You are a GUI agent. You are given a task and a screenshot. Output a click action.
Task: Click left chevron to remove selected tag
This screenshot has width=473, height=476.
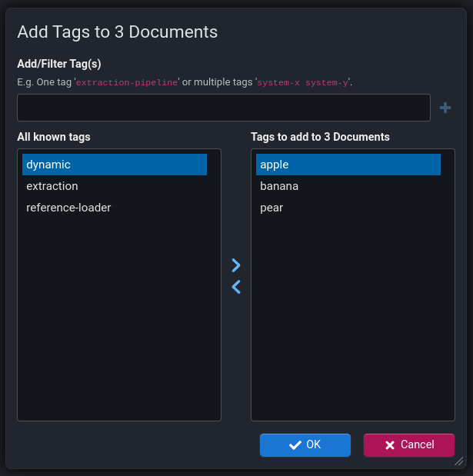click(x=236, y=287)
